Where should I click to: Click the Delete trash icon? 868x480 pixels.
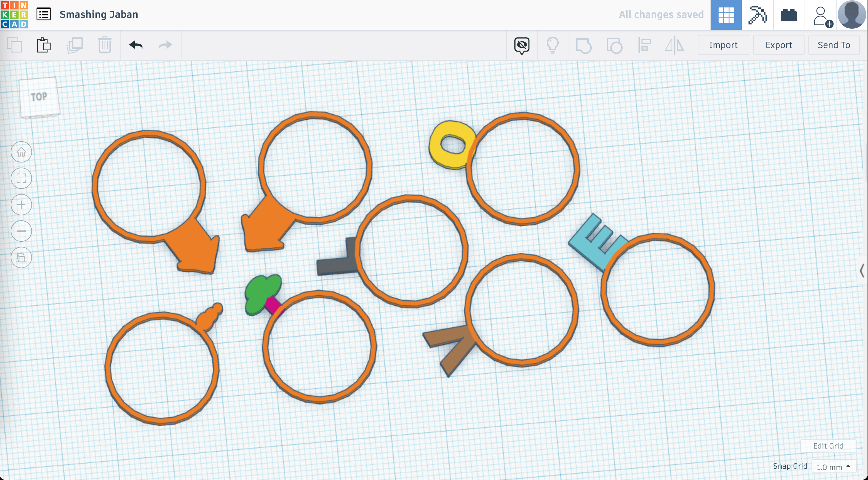point(105,45)
